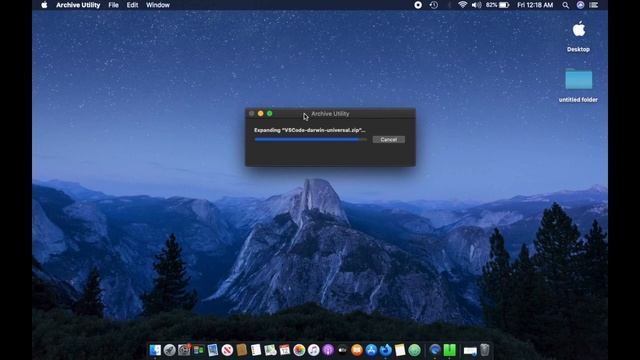
Task: Open the Archive Utility app menu
Action: point(78,5)
